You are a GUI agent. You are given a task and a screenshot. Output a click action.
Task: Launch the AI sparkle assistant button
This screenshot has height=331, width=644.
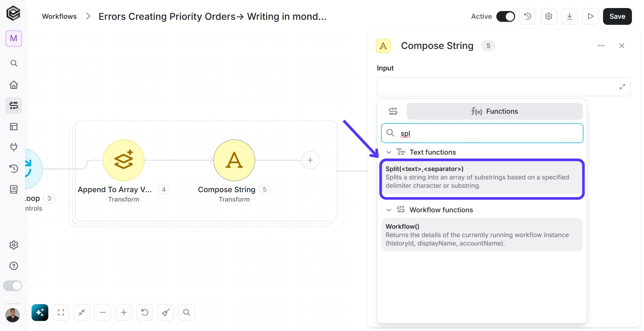click(x=40, y=313)
